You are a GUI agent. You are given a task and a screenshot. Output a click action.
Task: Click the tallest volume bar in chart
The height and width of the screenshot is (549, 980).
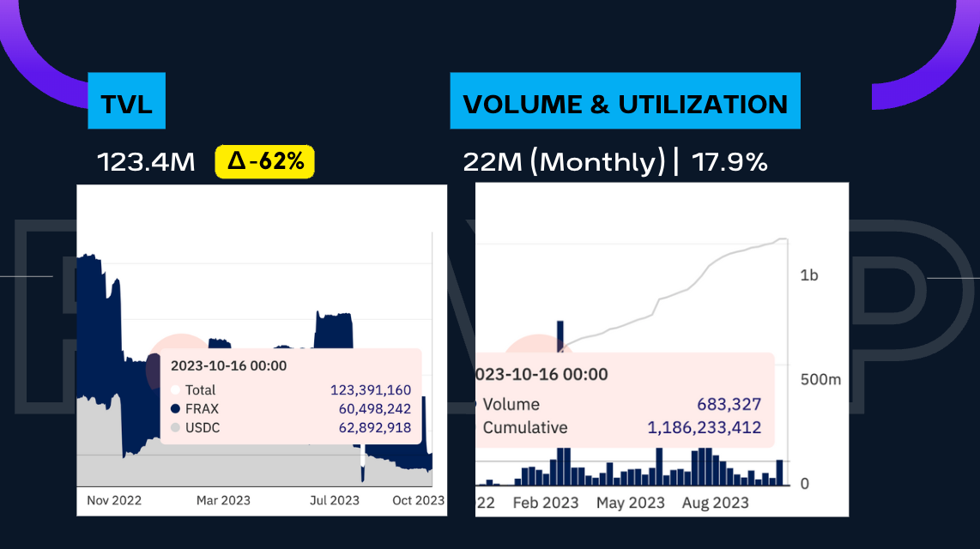(x=560, y=335)
